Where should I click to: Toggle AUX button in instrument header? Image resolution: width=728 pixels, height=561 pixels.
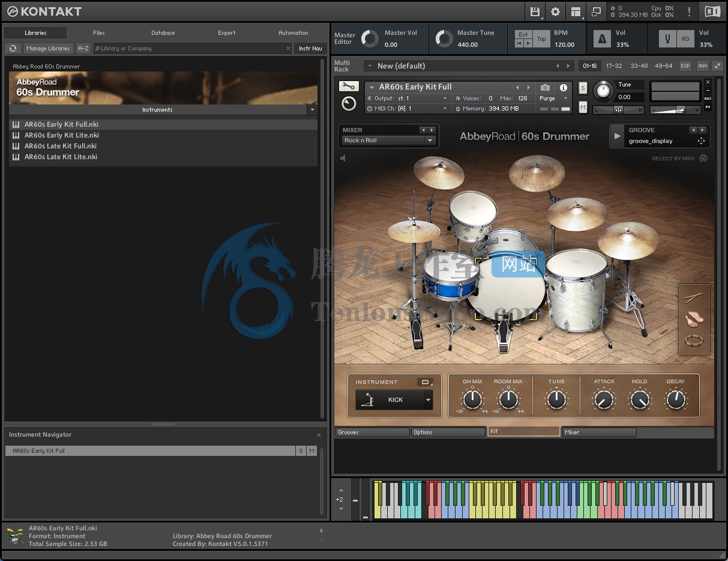(x=708, y=99)
